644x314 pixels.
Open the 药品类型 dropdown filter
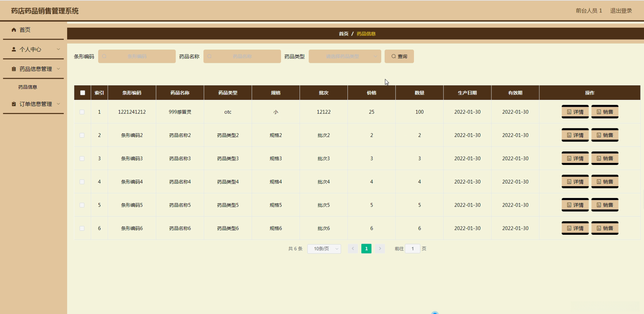[344, 56]
